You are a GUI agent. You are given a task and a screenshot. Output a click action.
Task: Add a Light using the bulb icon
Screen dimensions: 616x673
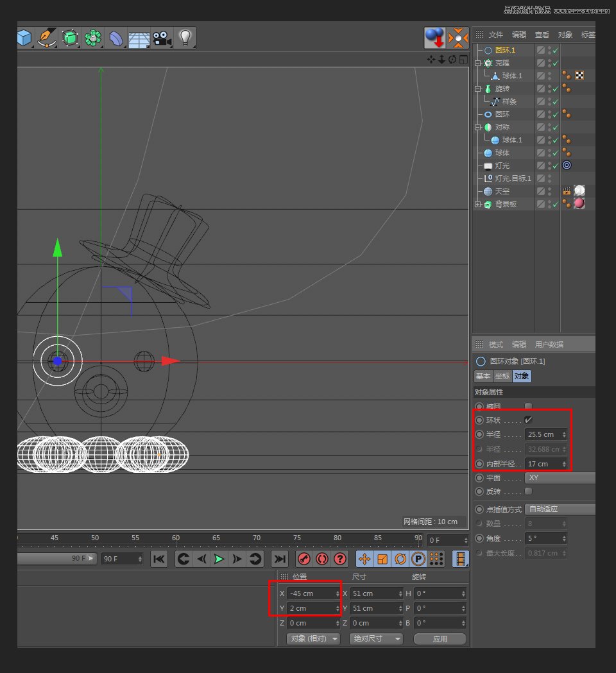coord(185,38)
